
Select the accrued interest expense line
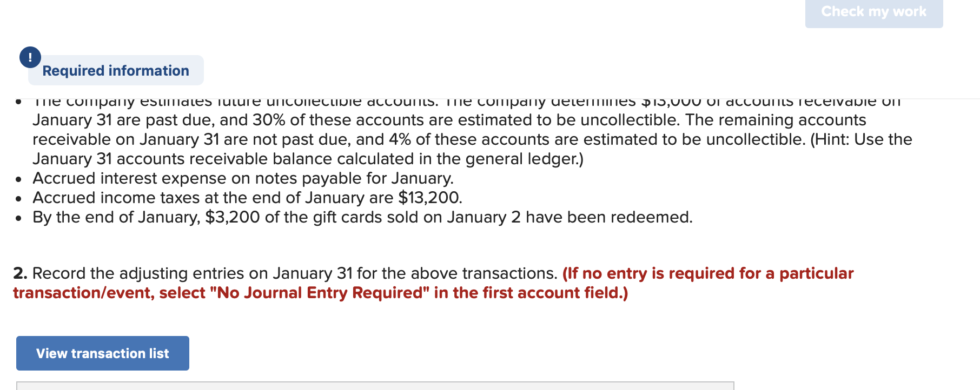(242, 178)
